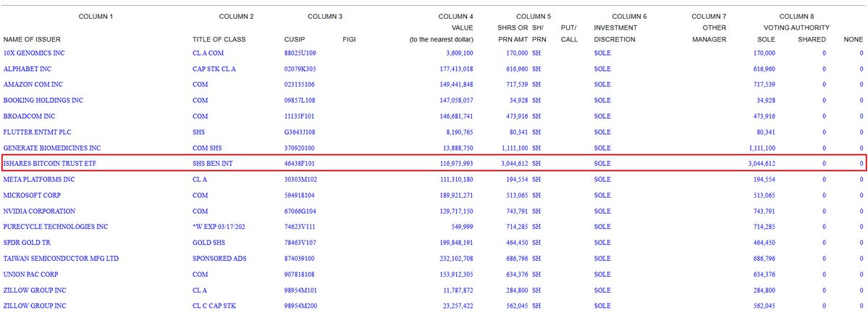Click CUSIP 88025U109 for 10X Genomics
Viewport: 868px width, 323px height.
click(300, 53)
